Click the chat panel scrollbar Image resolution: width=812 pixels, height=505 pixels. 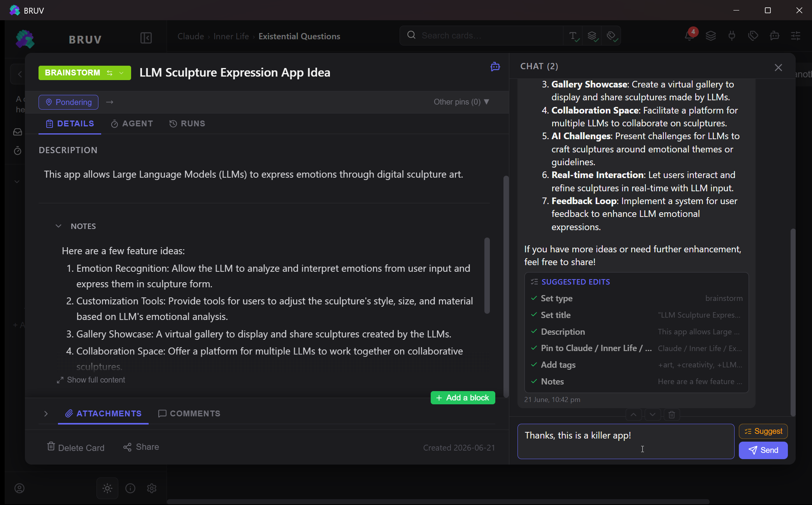793,322
